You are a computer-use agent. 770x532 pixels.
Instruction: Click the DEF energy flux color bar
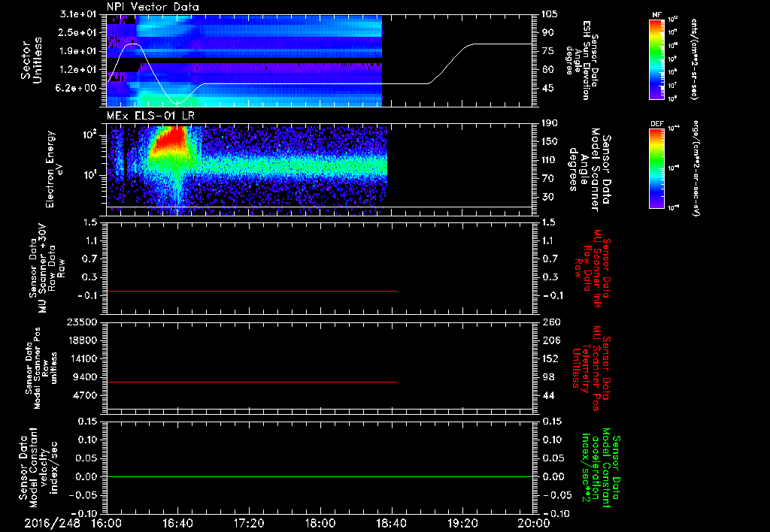click(x=657, y=168)
